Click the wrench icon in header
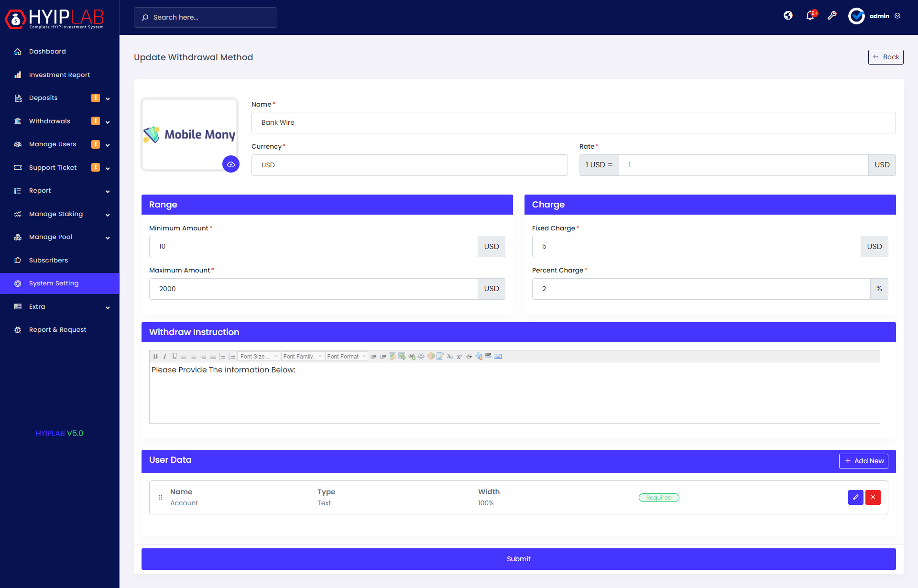Viewport: 918px width, 588px height. pyautogui.click(x=832, y=16)
